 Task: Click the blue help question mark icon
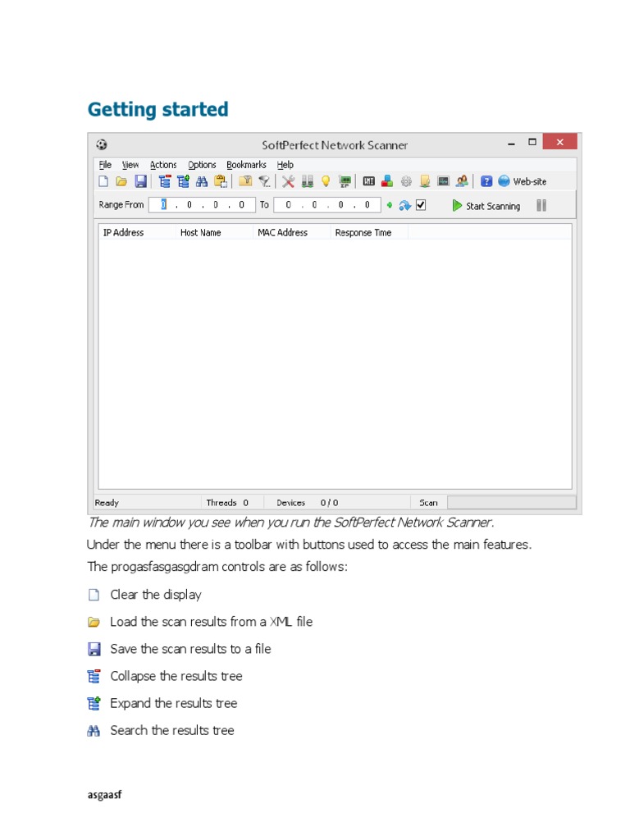click(x=486, y=181)
